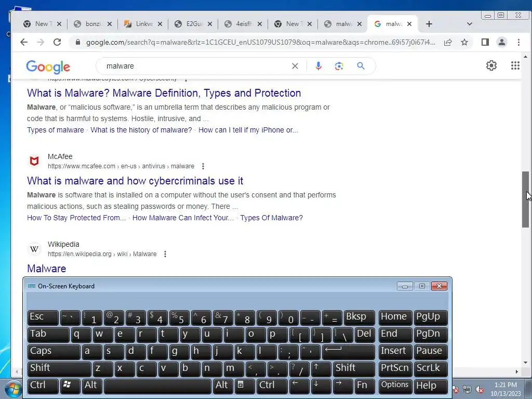The height and width of the screenshot is (399, 532).
Task: Open 'Types Of Malware?' McAfee sitelink
Action: pos(271,218)
